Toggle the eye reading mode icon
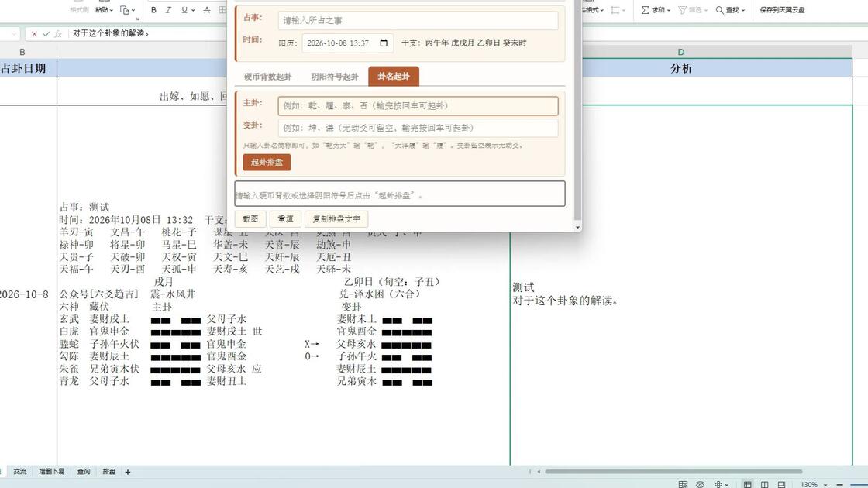The image size is (868, 488). coord(701,484)
